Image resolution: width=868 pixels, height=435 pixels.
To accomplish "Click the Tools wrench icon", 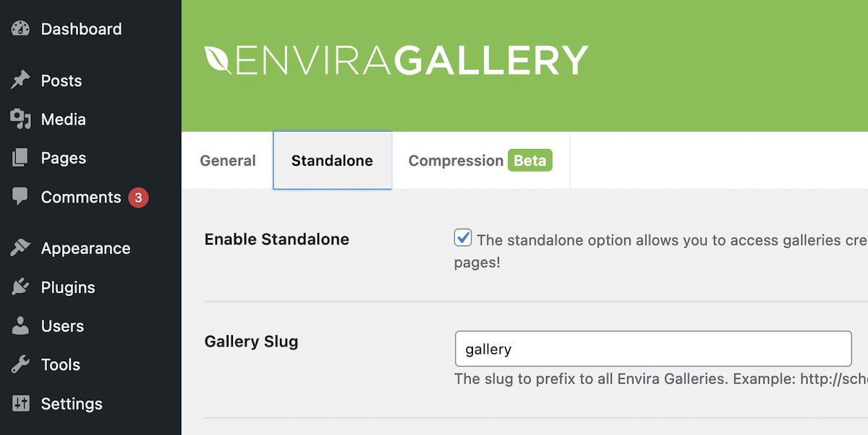I will 21,365.
